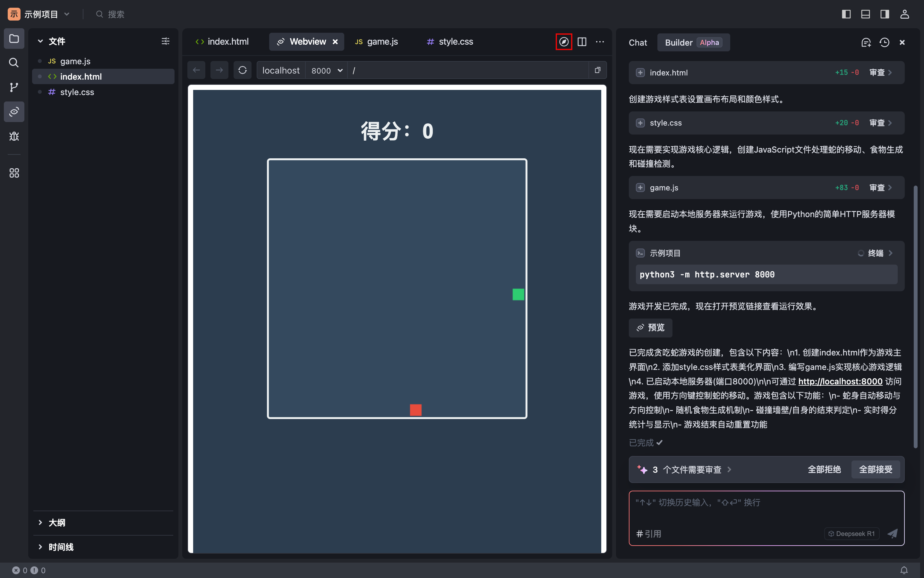Click 全部接受 to accept all
Screen dimensions: 924x578
coord(876,469)
